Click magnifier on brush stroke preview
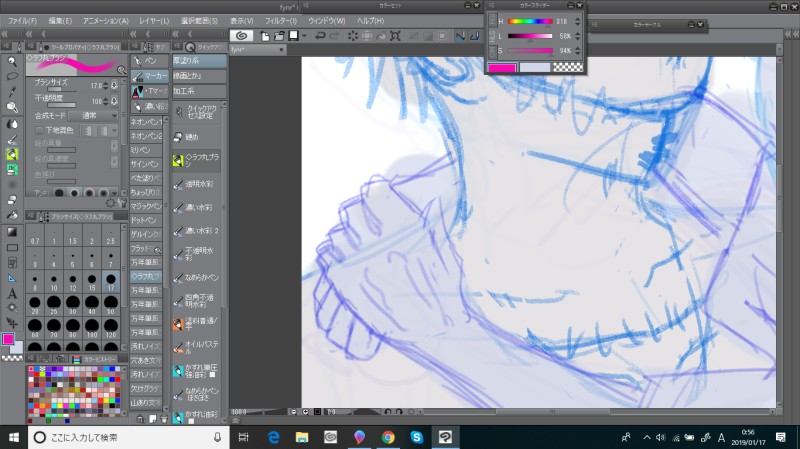The height and width of the screenshot is (449, 800). point(121,70)
